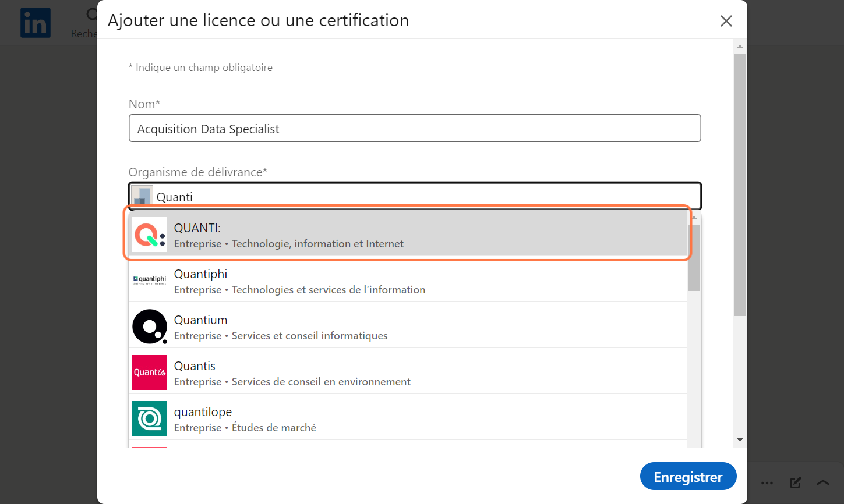Click the dialog scrollbar up arrow
Image resolution: width=844 pixels, height=504 pixels.
tap(740, 47)
